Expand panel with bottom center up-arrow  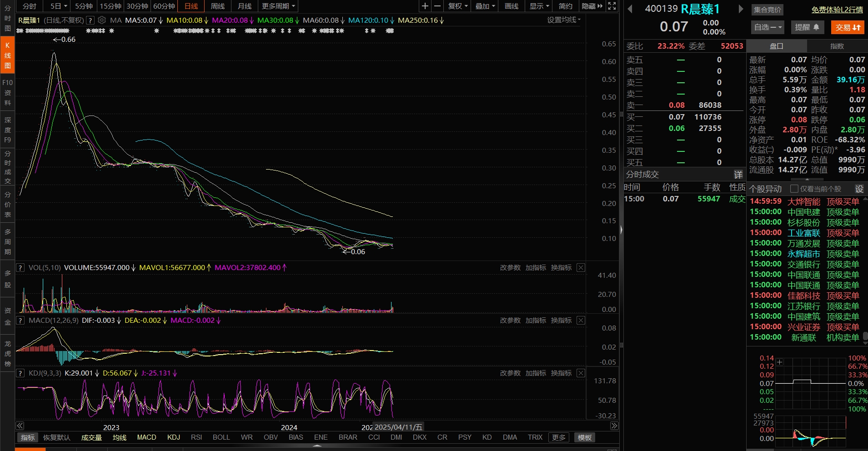317,446
